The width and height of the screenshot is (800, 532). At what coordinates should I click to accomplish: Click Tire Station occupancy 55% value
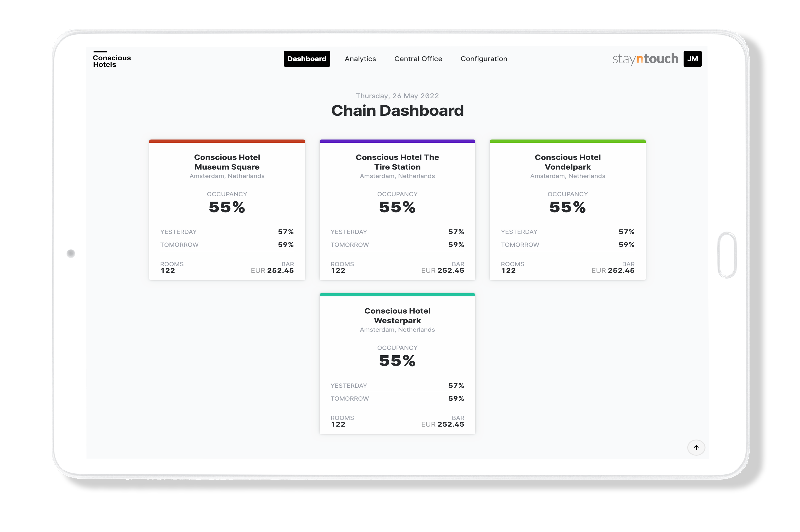(397, 207)
